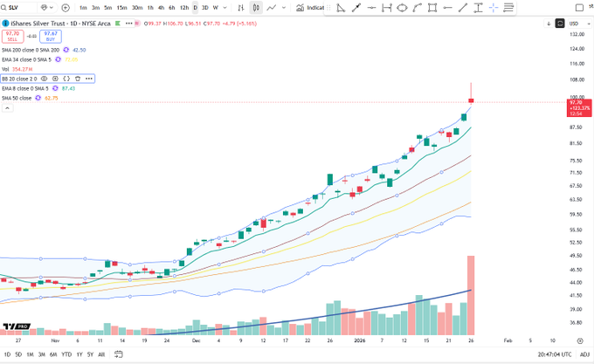Select the trend line with midpoint tool

(x=356, y=8)
